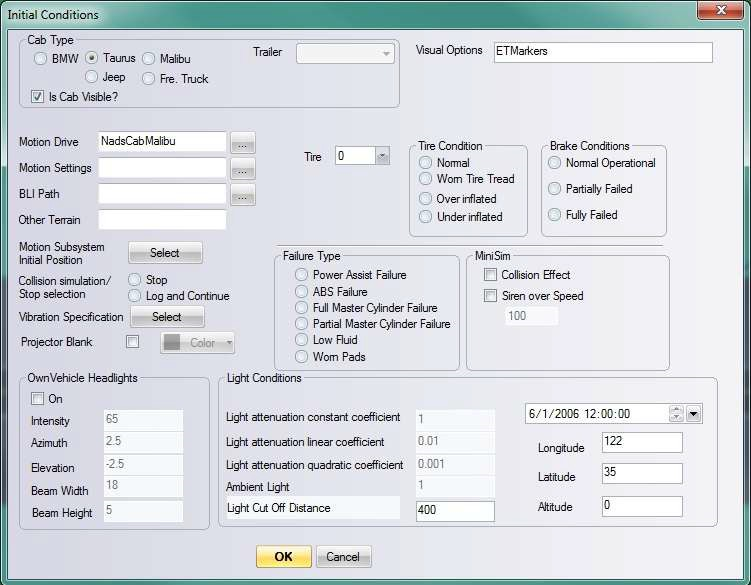Select ABS Failure type
The width and height of the screenshot is (751, 585).
pyautogui.click(x=301, y=292)
